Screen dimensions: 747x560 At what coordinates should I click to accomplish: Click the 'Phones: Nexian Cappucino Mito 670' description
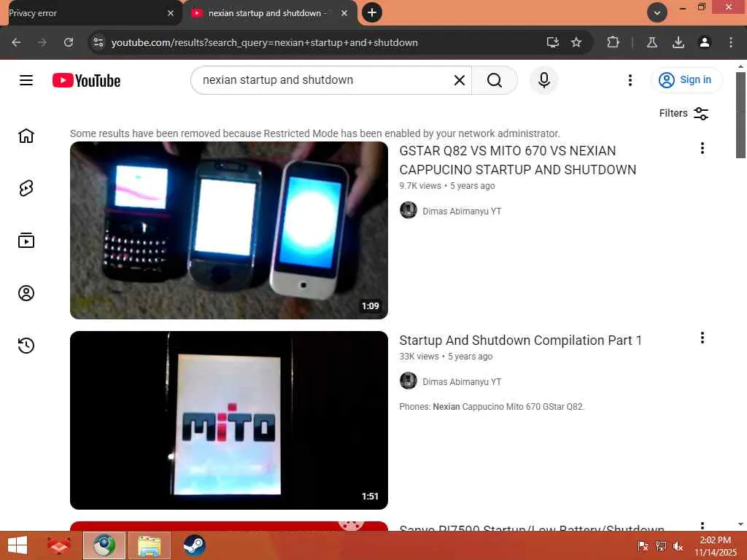pos(492,407)
